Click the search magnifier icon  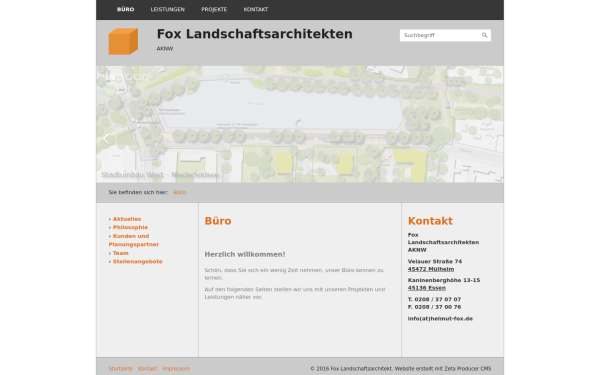coord(484,35)
